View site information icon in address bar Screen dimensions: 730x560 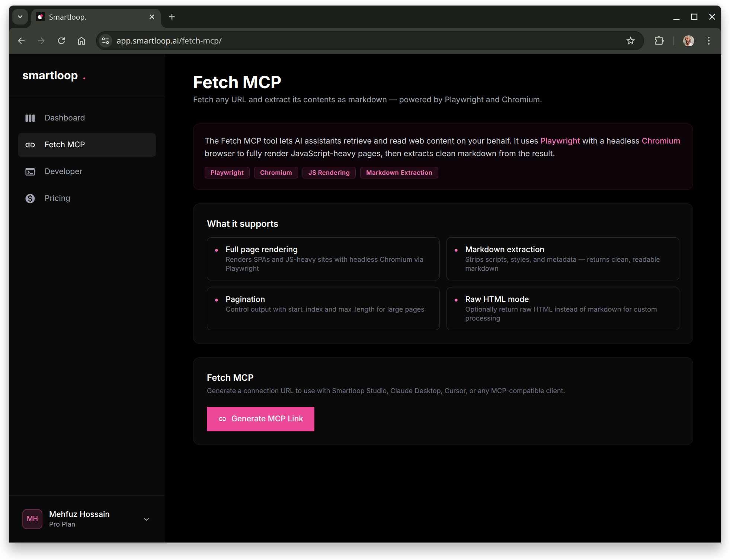tap(106, 41)
